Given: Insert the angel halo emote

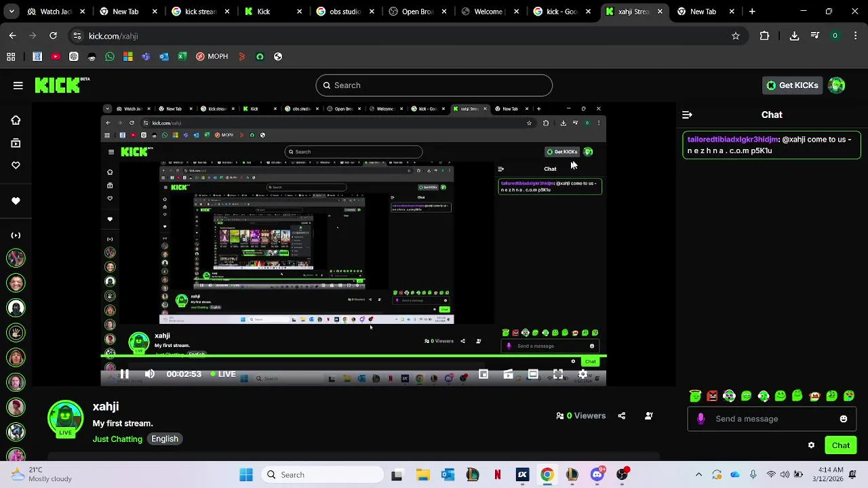Looking at the screenshot, I should point(695,396).
